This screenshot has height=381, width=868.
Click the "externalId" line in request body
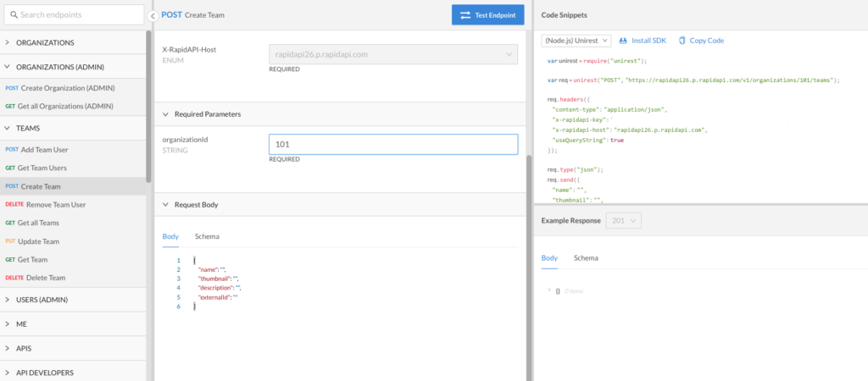[218, 297]
